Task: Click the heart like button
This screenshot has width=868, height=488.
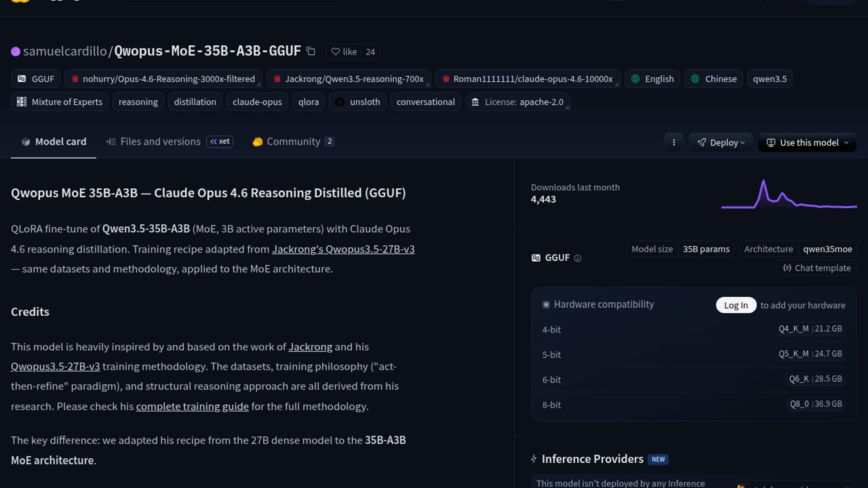Action: coord(344,52)
